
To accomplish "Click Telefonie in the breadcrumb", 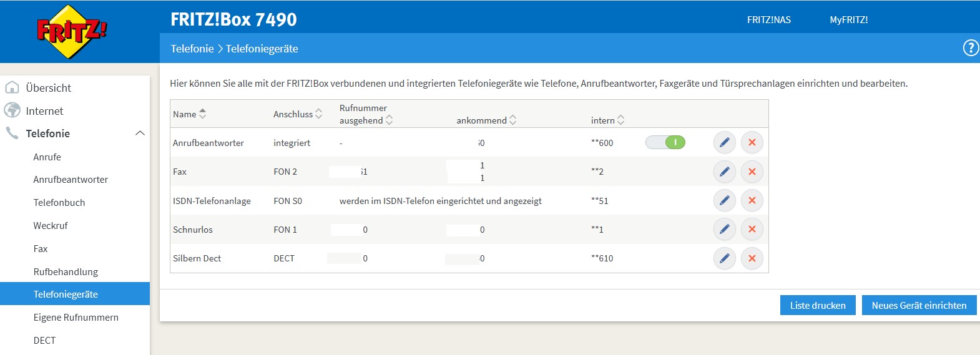I will click(192, 49).
